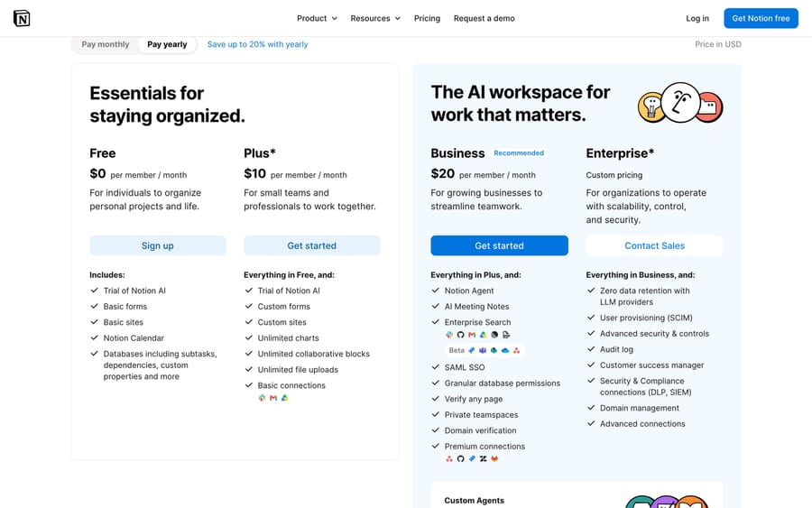Click the AI Meeting Notes feature

(x=477, y=307)
